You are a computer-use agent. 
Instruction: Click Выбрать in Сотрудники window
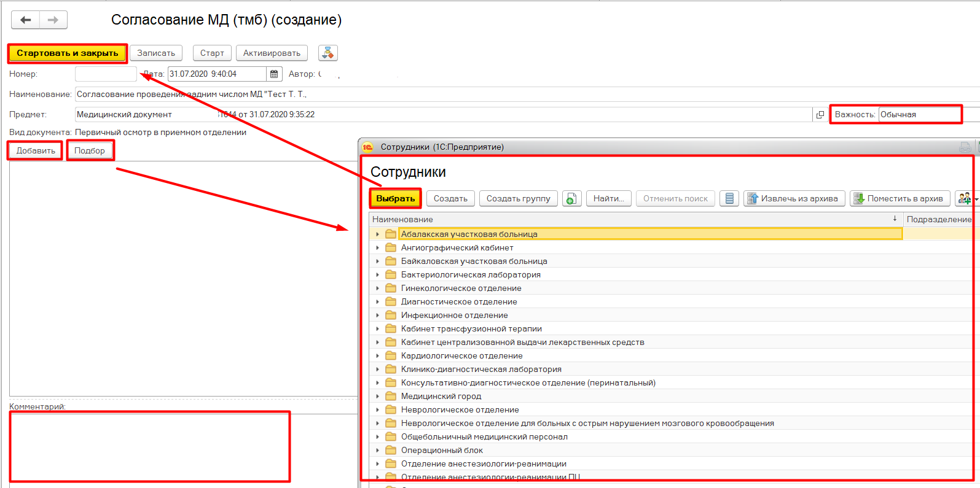[x=396, y=198]
